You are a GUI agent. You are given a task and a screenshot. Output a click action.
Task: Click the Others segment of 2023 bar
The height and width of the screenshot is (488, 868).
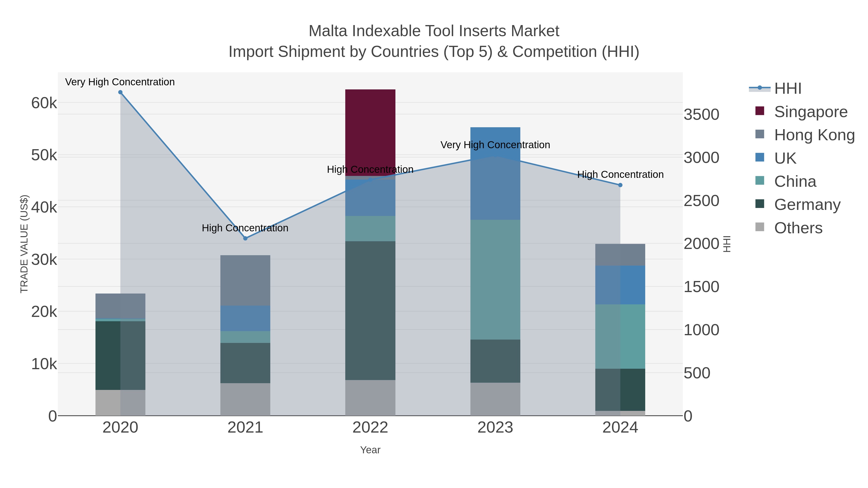point(495,399)
